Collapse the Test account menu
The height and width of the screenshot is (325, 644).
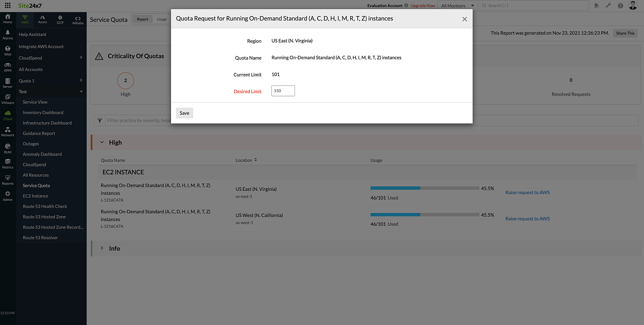tap(81, 92)
